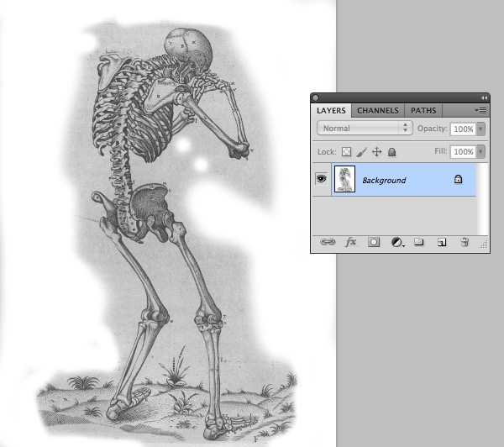This screenshot has width=504, height=447.
Task: Toggle lock position icon
Action: tap(376, 152)
